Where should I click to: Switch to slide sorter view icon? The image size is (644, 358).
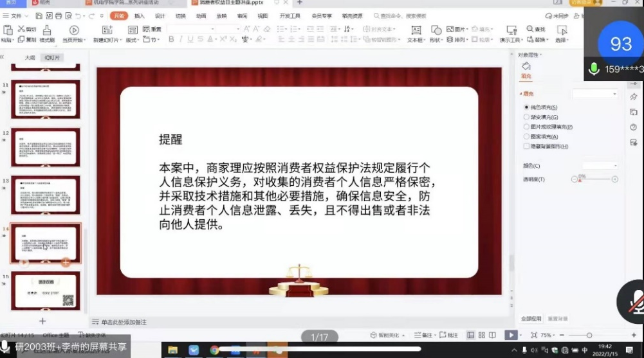coord(481,335)
